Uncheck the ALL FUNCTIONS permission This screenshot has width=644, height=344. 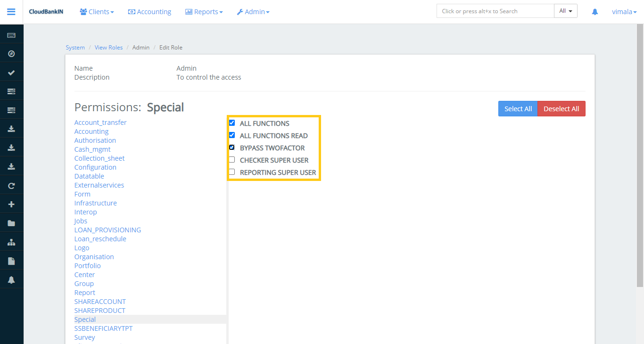[x=231, y=123]
